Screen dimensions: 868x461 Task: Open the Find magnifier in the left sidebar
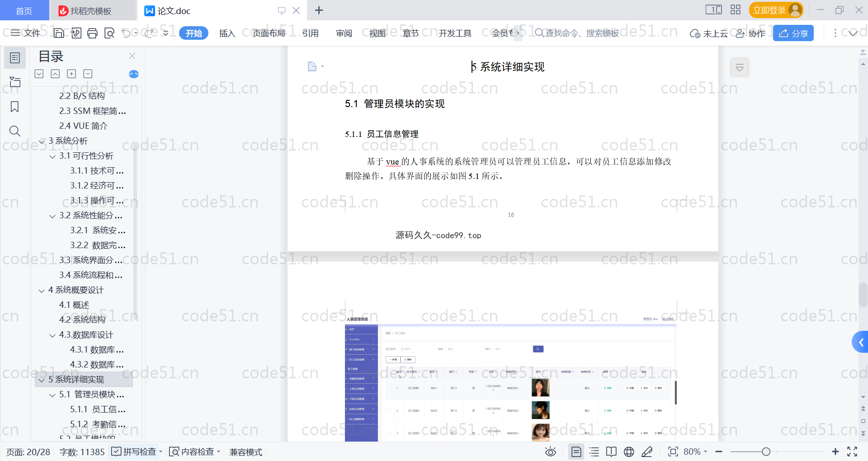(14, 131)
